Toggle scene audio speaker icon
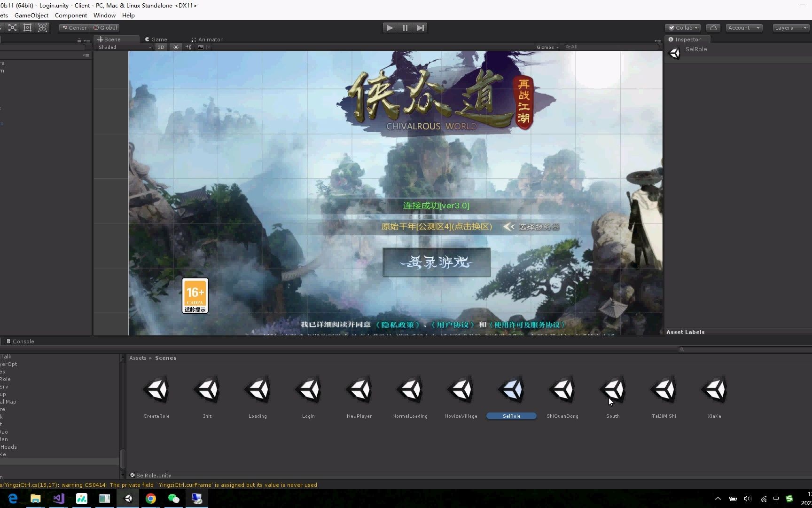Image resolution: width=812 pixels, height=508 pixels. click(x=188, y=47)
